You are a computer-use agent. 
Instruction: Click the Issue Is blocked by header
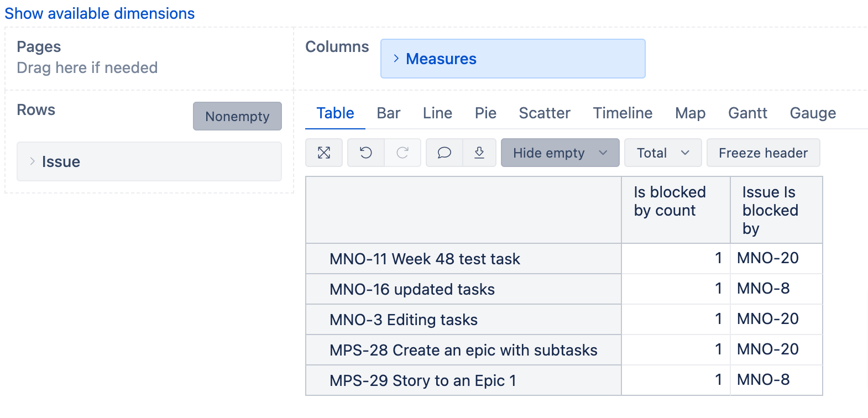coord(776,210)
